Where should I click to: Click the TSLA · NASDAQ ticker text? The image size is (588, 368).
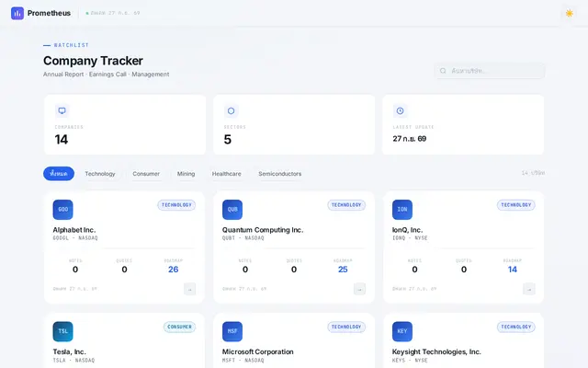click(x=73, y=360)
